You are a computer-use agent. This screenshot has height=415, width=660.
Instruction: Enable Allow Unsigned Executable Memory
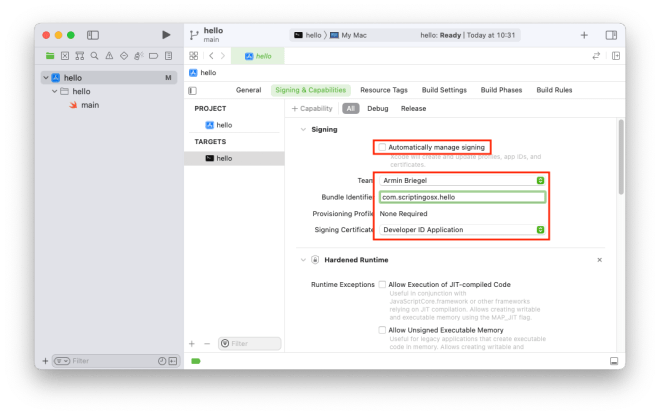pos(382,330)
